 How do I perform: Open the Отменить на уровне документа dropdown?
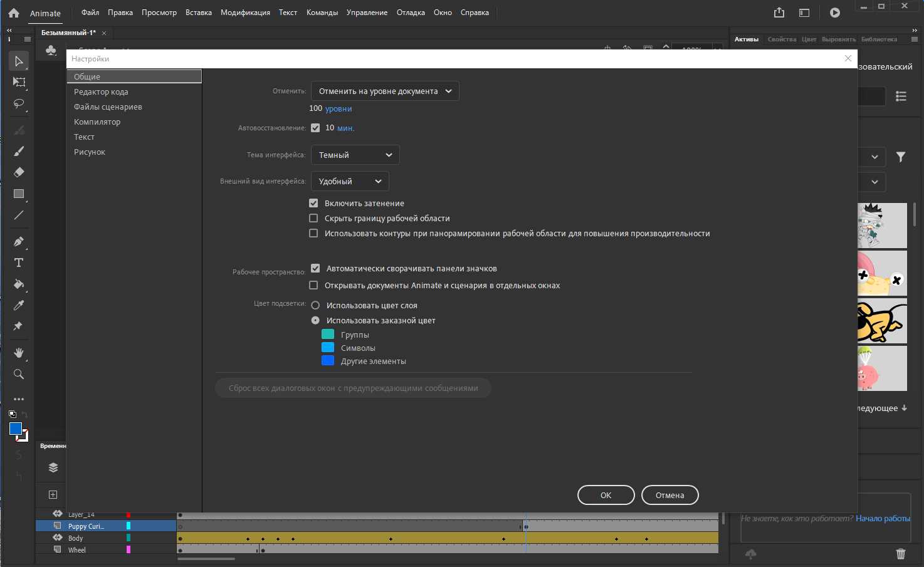[x=385, y=91]
